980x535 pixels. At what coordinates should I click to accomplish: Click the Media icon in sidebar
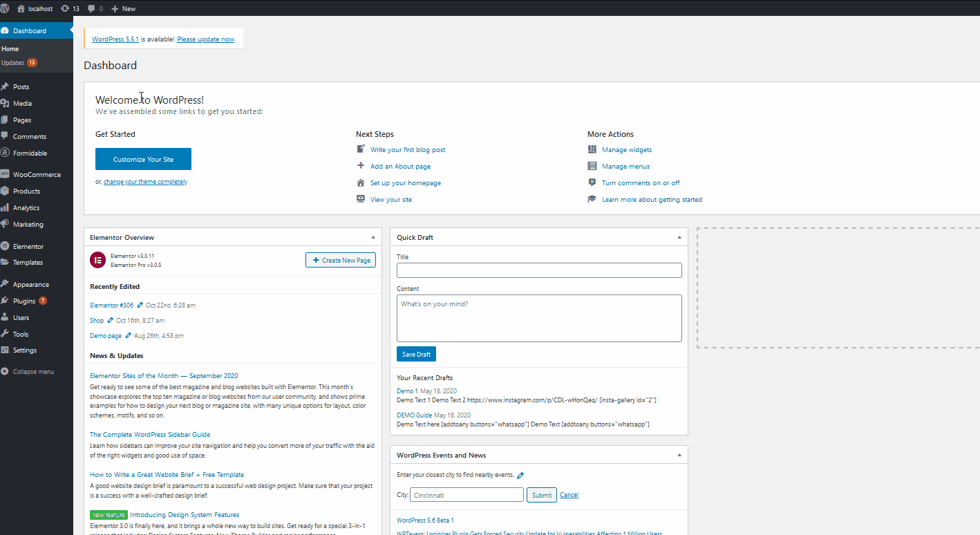click(5, 104)
